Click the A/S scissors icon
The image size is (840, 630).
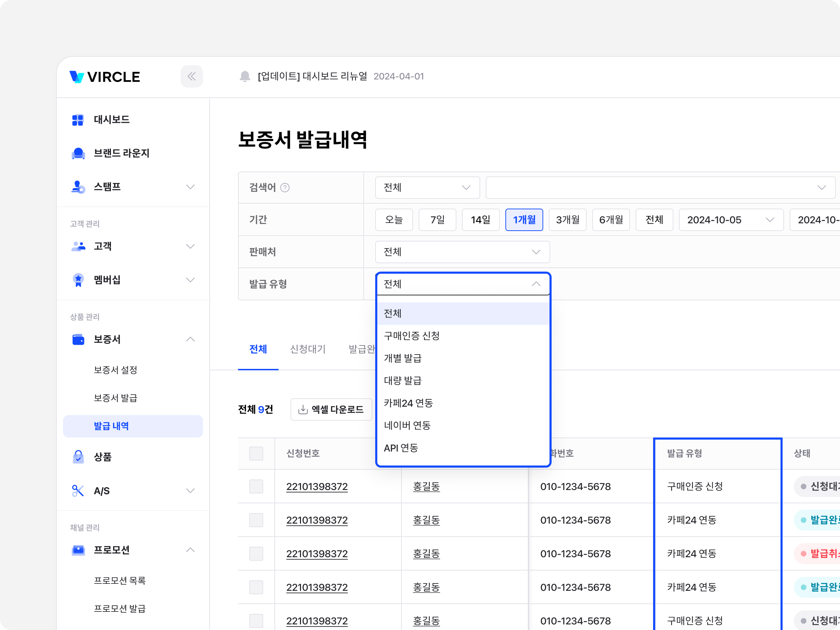point(78,491)
